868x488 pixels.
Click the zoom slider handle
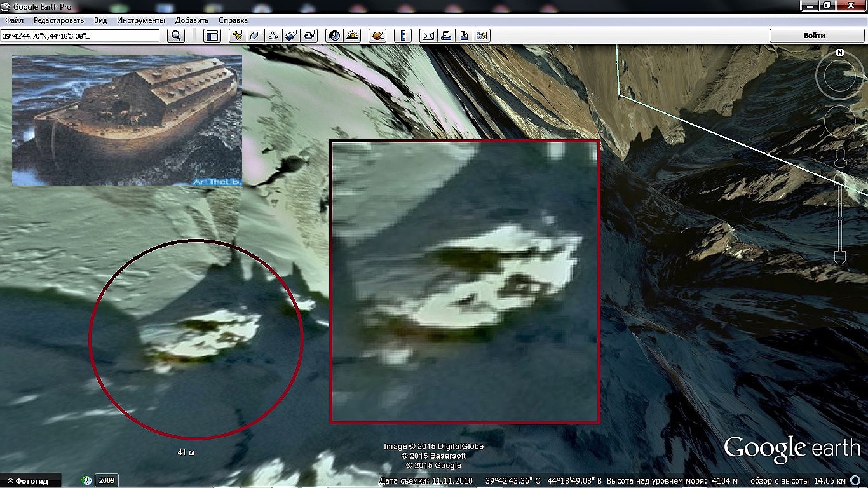[840, 218]
